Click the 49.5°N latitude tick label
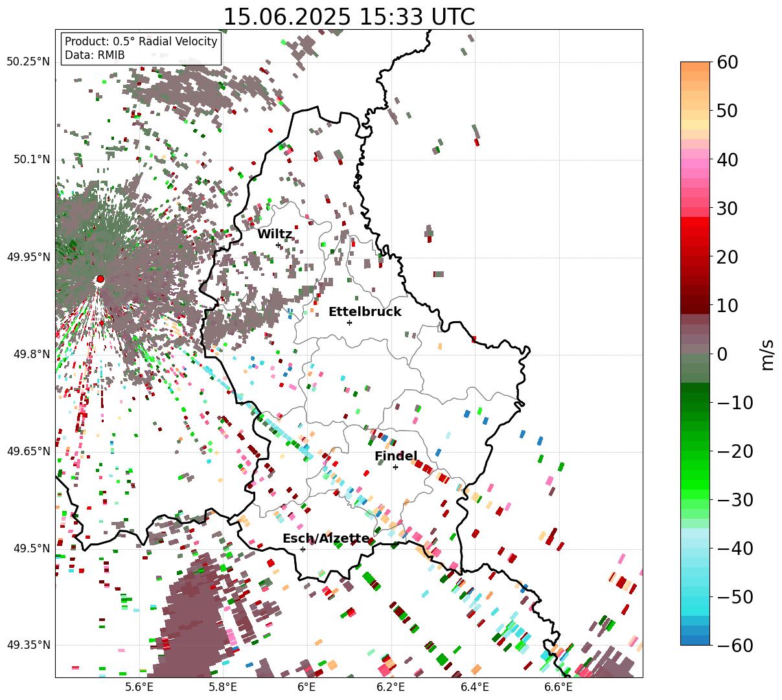782x700 pixels. pyautogui.click(x=31, y=548)
